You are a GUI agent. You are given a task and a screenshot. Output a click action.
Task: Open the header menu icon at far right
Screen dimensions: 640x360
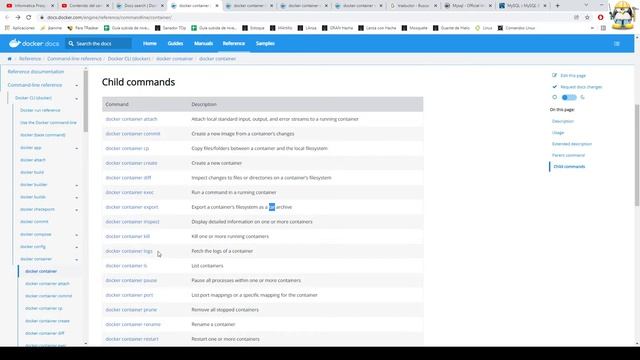[x=617, y=44]
